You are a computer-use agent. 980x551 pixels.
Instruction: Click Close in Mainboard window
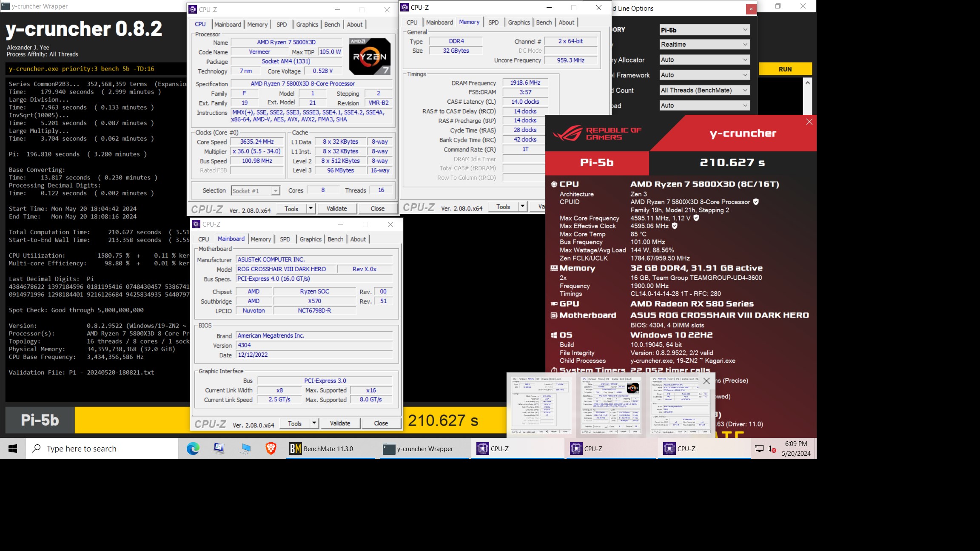pyautogui.click(x=381, y=423)
